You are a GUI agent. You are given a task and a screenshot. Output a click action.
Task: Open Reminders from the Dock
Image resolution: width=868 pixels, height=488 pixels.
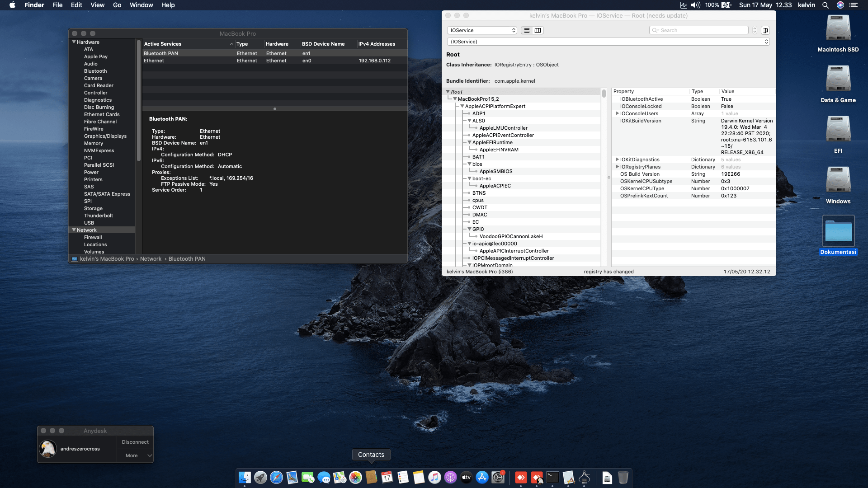click(403, 477)
